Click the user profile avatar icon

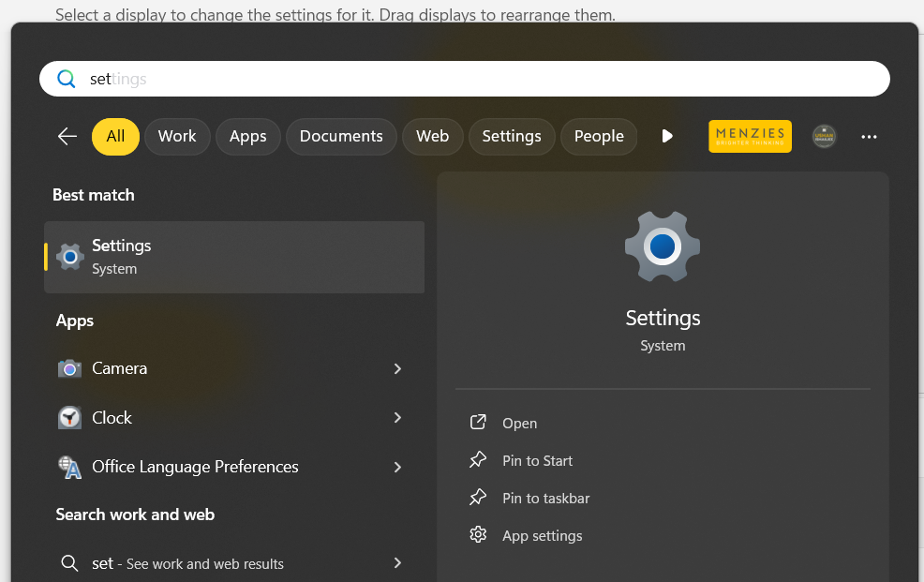point(824,137)
